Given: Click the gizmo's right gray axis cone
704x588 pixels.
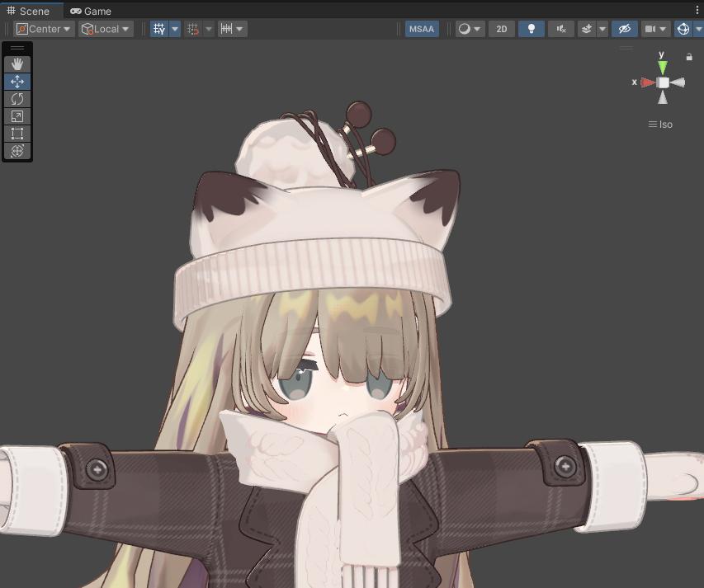Looking at the screenshot, I should point(678,82).
